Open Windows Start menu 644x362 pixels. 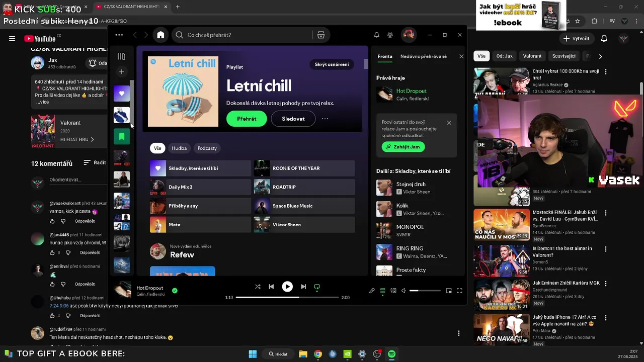pyautogui.click(x=253, y=354)
